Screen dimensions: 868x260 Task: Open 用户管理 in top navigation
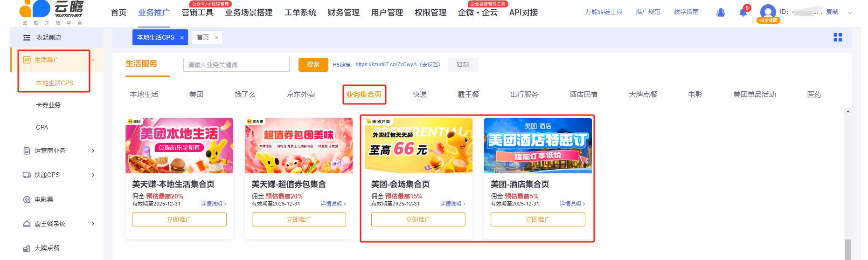tap(387, 13)
